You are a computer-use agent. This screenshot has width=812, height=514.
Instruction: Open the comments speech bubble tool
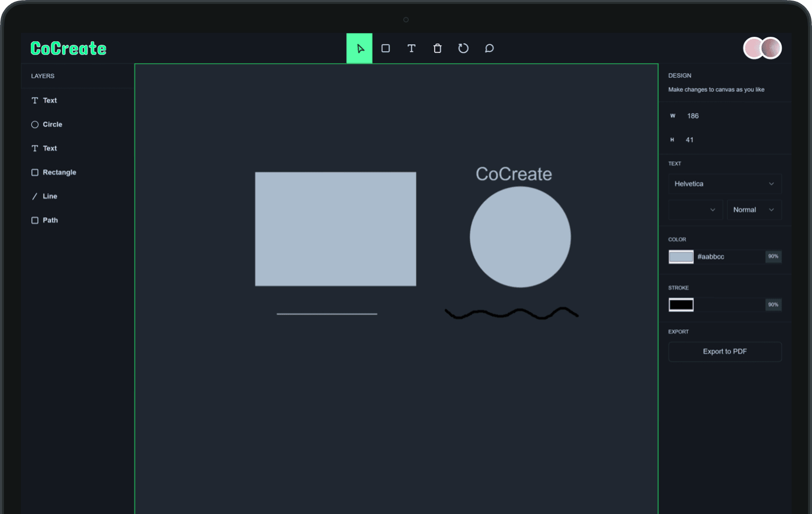489,48
